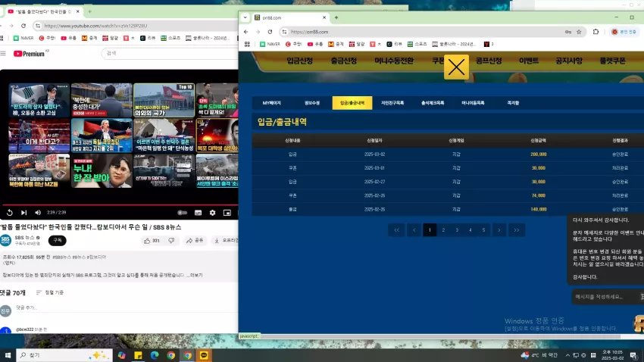Mute the YouTube player volume
Viewport: 644px width, 362px height.
38,213
